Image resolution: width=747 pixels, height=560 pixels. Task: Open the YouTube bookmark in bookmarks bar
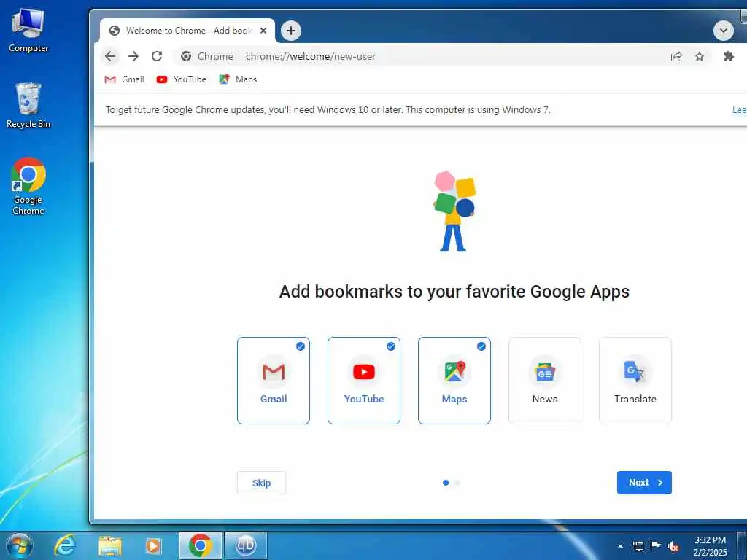coord(182,79)
